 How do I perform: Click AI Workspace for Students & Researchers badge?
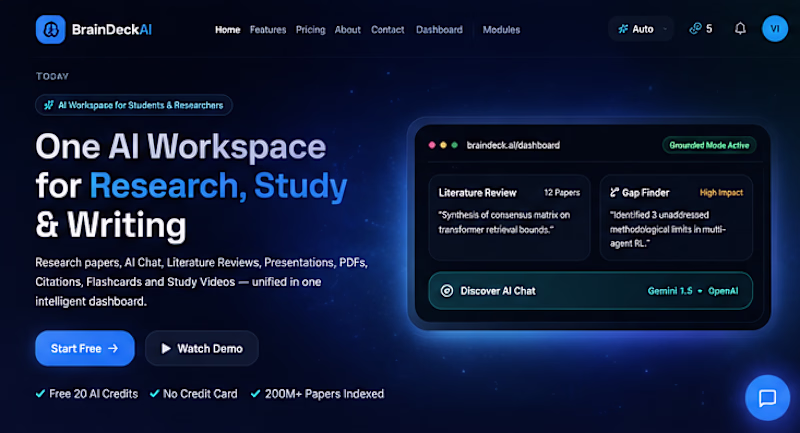(x=134, y=105)
